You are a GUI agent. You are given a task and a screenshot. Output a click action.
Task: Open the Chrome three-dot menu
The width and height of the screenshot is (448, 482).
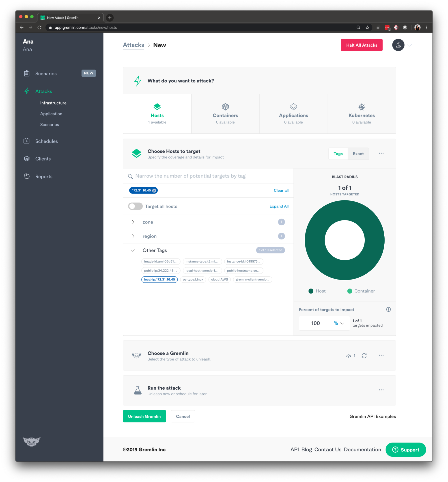pos(426,28)
